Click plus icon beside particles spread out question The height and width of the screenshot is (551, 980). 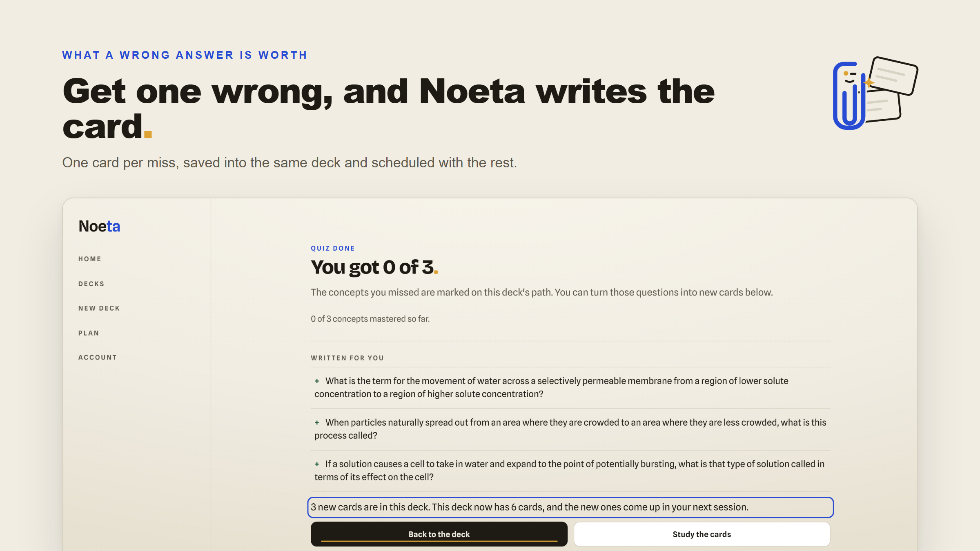coord(317,423)
